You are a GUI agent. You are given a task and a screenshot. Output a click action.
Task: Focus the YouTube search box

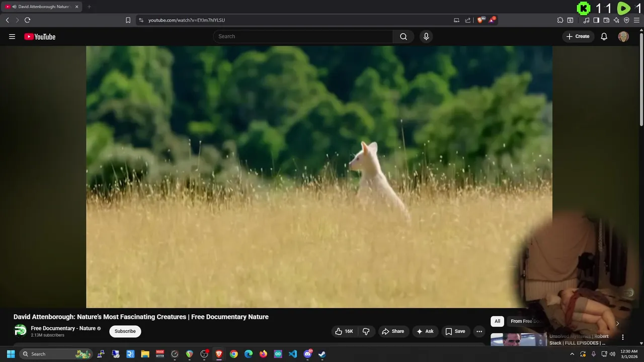(303, 36)
